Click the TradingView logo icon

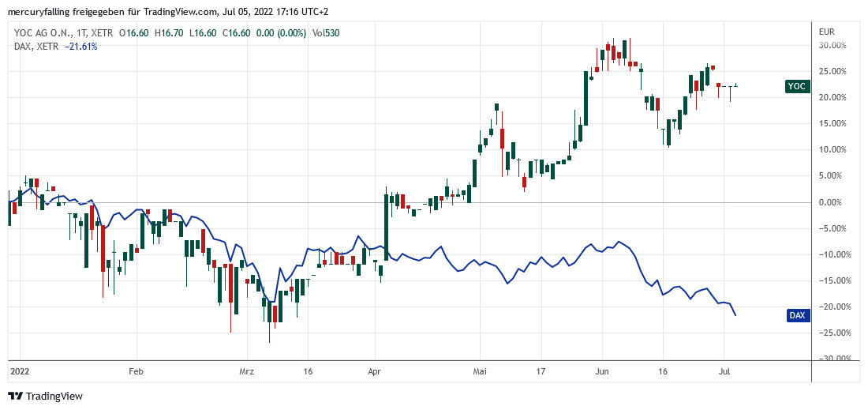click(15, 396)
